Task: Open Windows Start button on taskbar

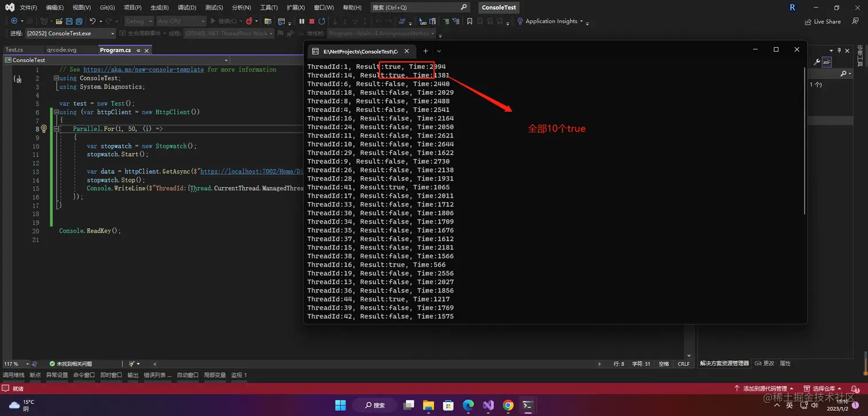Action: [x=340, y=405]
